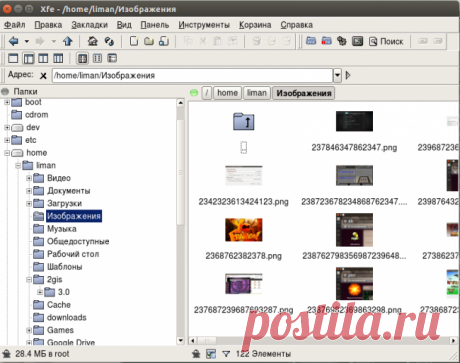The image size is (460, 363).
Task: Switch to two panels layout
Action: (43, 59)
